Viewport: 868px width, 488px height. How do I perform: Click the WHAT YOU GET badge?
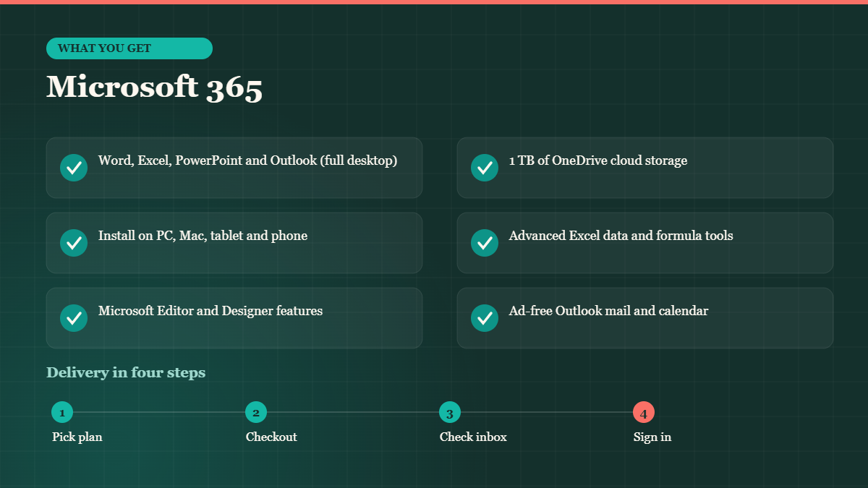(129, 48)
